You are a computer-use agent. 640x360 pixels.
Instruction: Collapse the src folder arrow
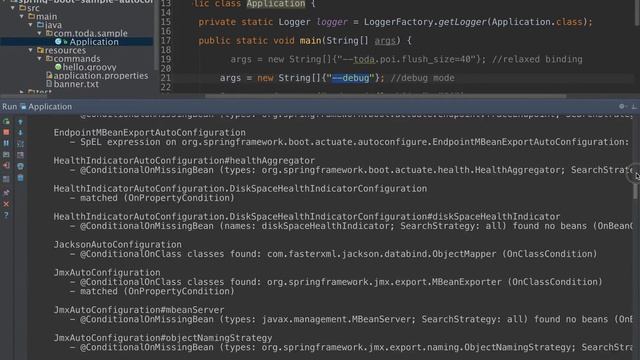pos(13,8)
